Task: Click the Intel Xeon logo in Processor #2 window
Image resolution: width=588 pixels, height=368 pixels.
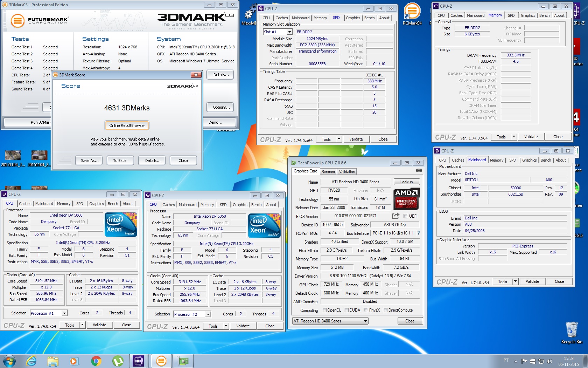Action: tap(265, 226)
